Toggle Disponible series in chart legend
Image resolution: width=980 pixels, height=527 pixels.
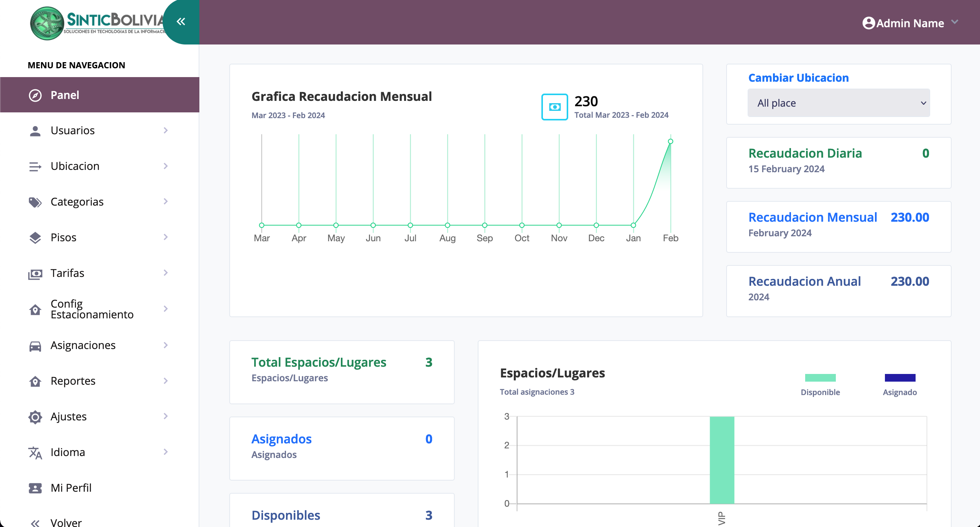coord(820,378)
